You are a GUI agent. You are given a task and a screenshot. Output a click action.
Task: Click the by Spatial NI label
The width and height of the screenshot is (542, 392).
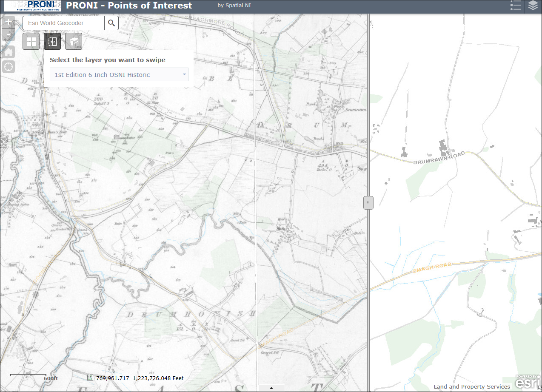pos(234,6)
